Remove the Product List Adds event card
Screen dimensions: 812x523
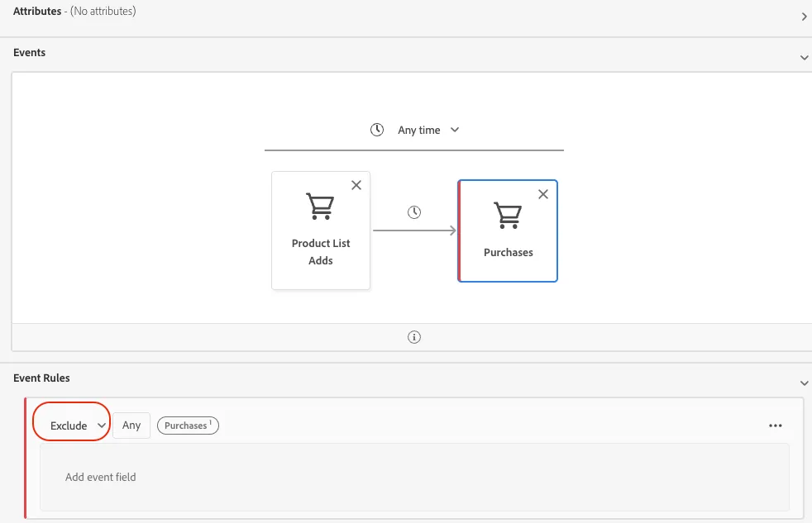click(356, 185)
